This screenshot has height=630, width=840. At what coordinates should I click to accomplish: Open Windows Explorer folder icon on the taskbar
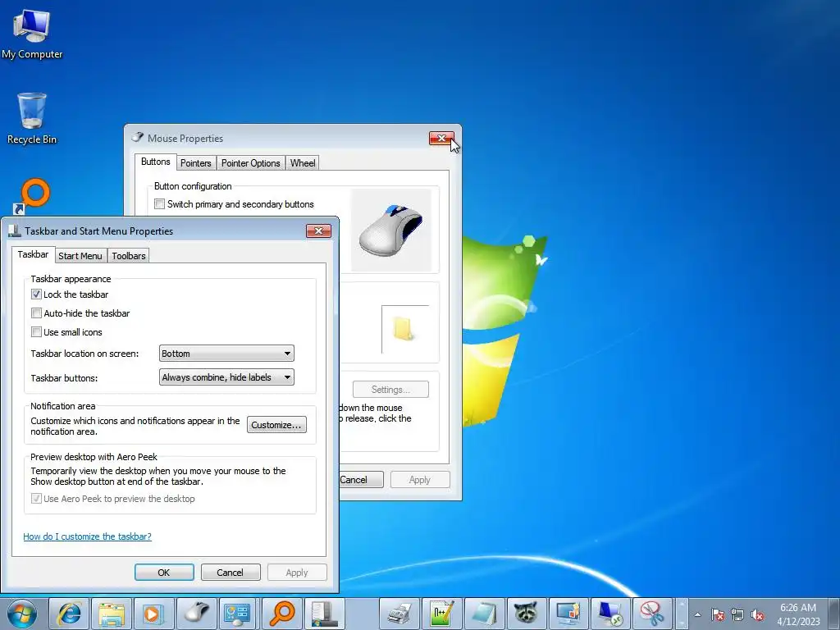pos(112,614)
